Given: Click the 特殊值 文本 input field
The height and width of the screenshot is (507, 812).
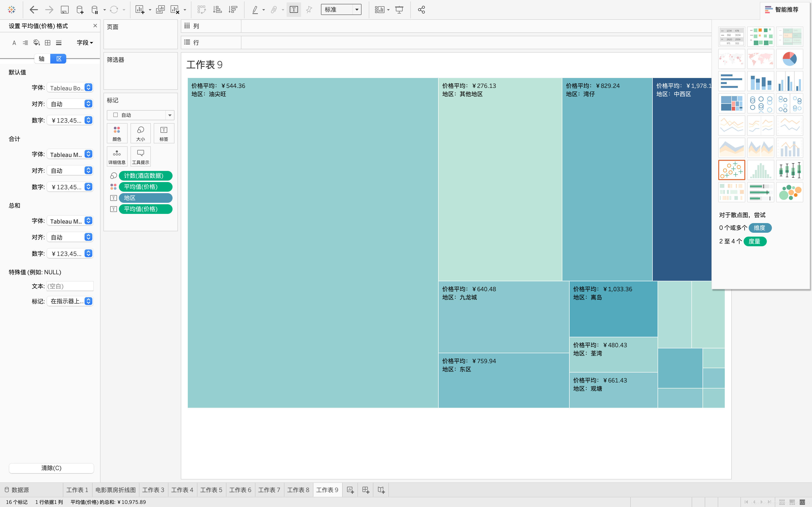Looking at the screenshot, I should (x=70, y=286).
